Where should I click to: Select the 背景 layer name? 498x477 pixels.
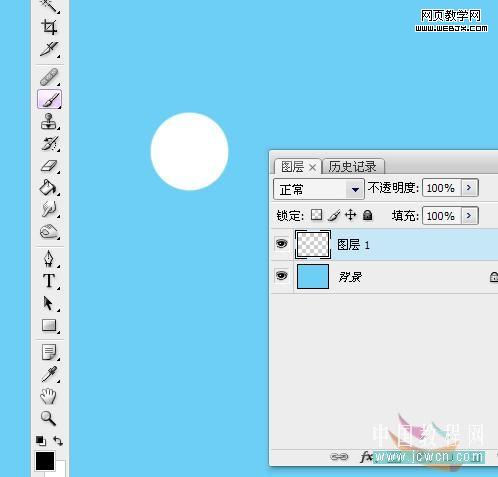tap(350, 277)
